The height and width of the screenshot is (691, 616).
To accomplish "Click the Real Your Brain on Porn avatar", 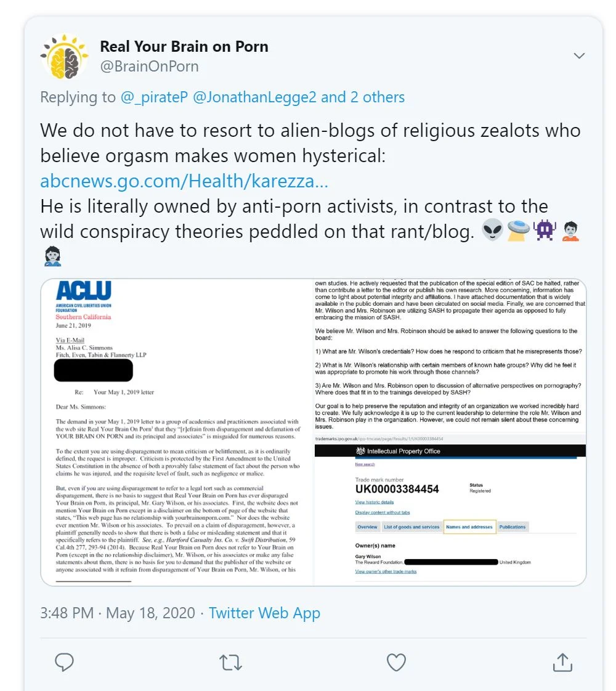I will point(65,56).
